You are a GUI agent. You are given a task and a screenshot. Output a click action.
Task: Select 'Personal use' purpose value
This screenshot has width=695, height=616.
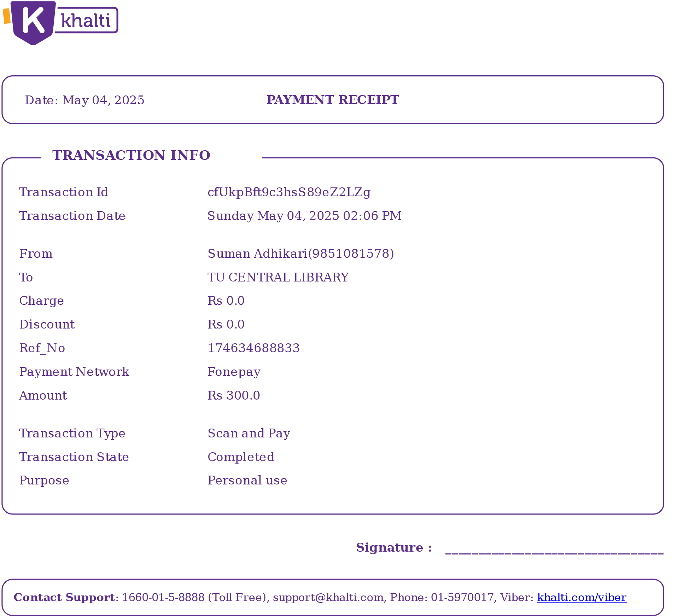(x=247, y=481)
